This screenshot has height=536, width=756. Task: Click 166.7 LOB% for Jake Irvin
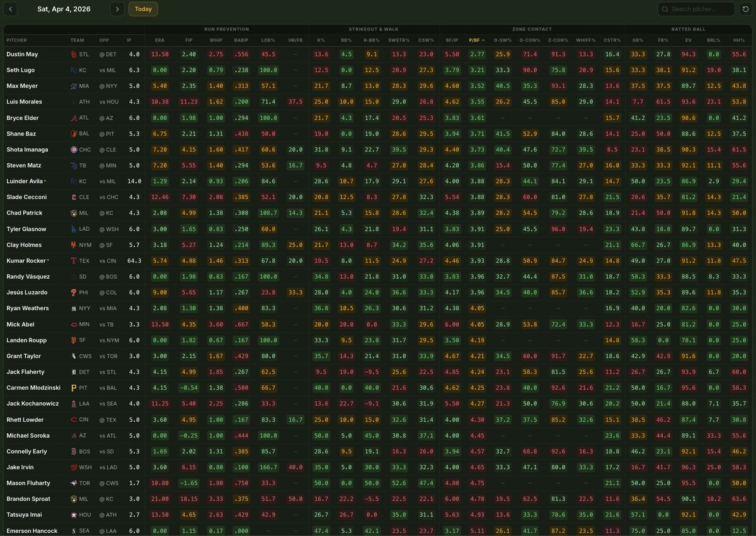268,467
